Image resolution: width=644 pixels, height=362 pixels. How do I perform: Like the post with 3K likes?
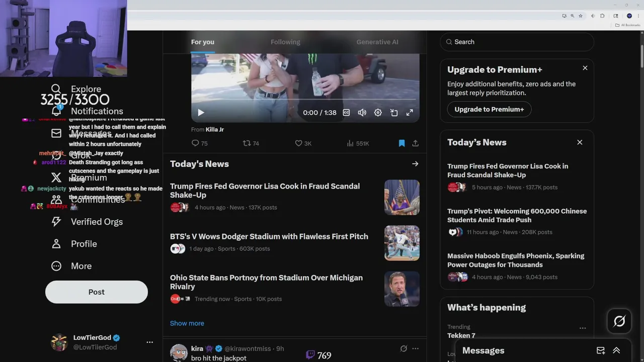pyautogui.click(x=303, y=143)
